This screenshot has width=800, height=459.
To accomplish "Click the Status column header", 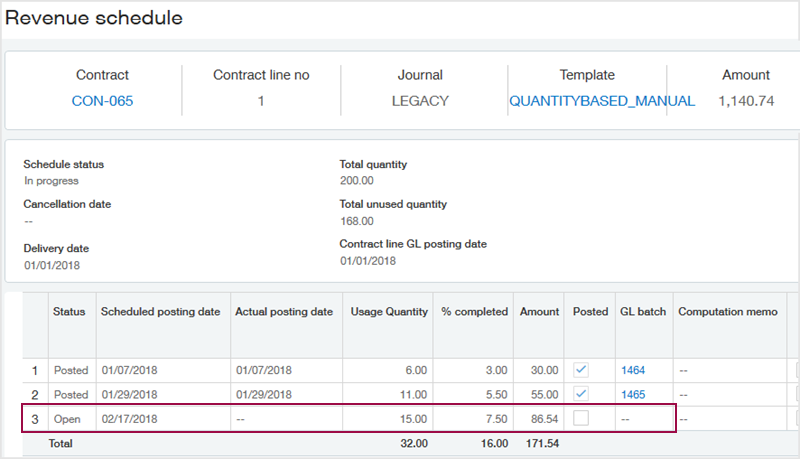I will 69,312.
